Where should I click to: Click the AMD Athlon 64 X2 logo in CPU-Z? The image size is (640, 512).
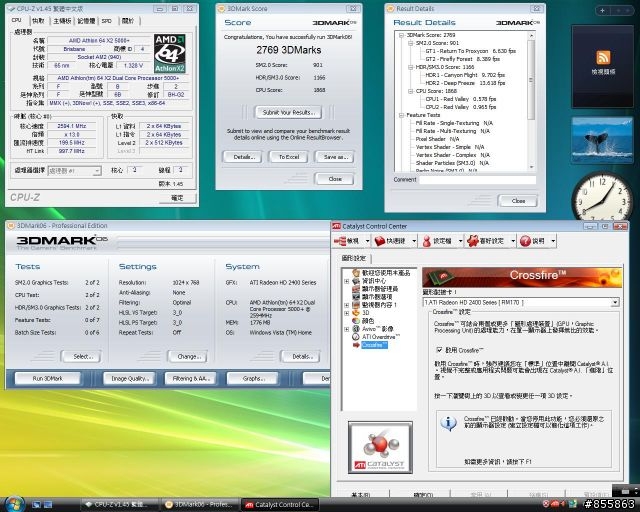coord(170,53)
